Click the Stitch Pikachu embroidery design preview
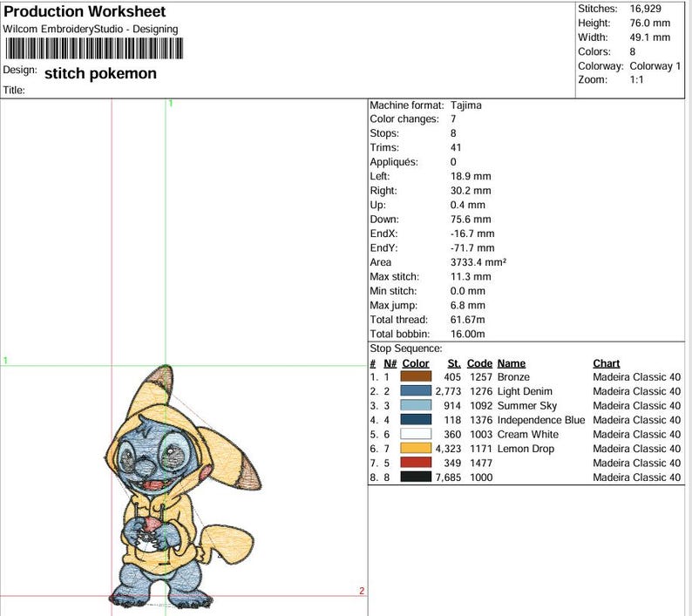Image resolution: width=692 pixels, height=616 pixels. click(x=182, y=488)
